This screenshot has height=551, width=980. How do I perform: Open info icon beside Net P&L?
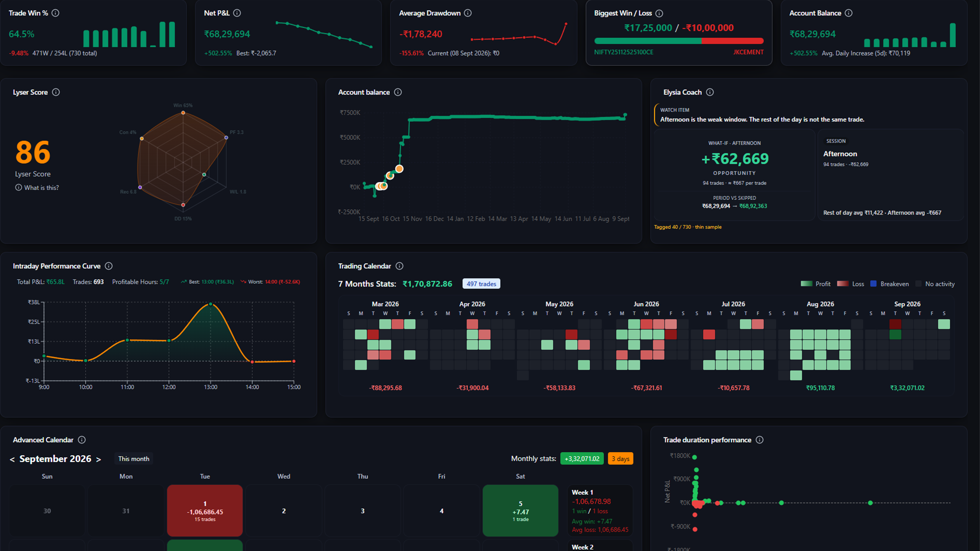tap(237, 13)
